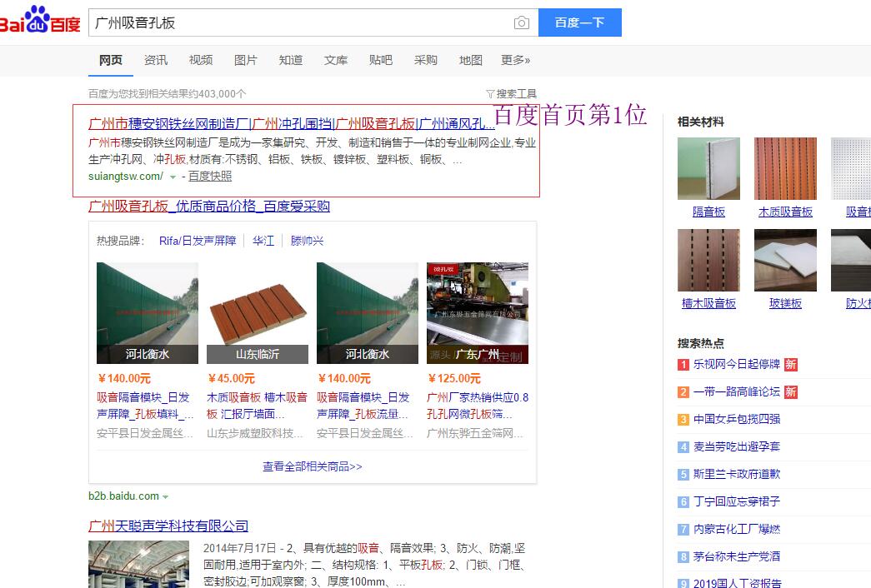Open hot search 麦当劳吃出避孕套
Image resolution: width=871 pixels, height=588 pixels.
pyautogui.click(x=737, y=446)
